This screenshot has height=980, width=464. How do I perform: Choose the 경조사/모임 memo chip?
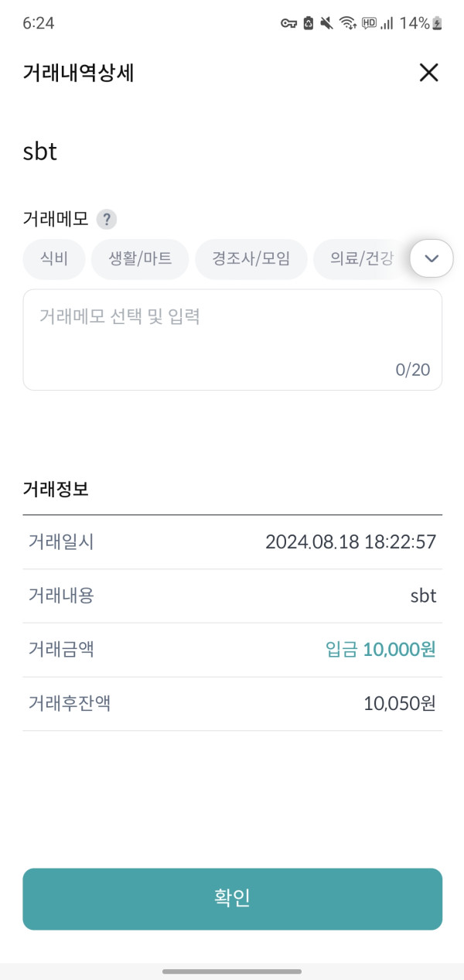coord(251,259)
